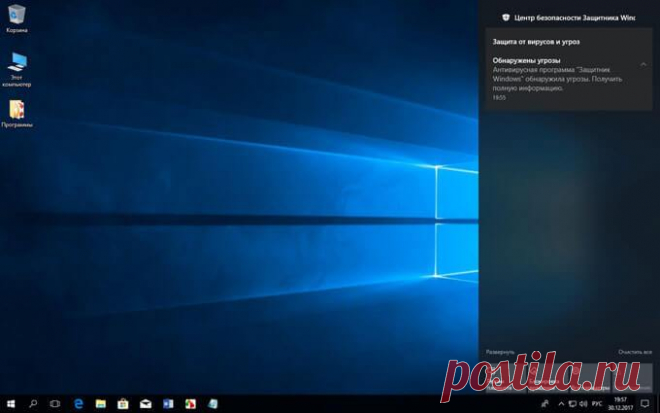The width and height of the screenshot is (660, 413).
Task: Click the volume speaker icon in the tray
Action: [583, 404]
